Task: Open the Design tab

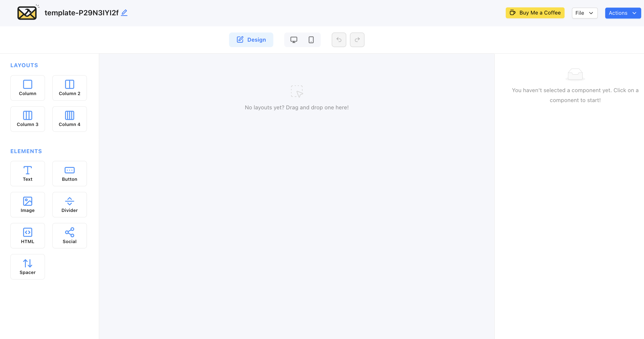Action: pos(251,40)
